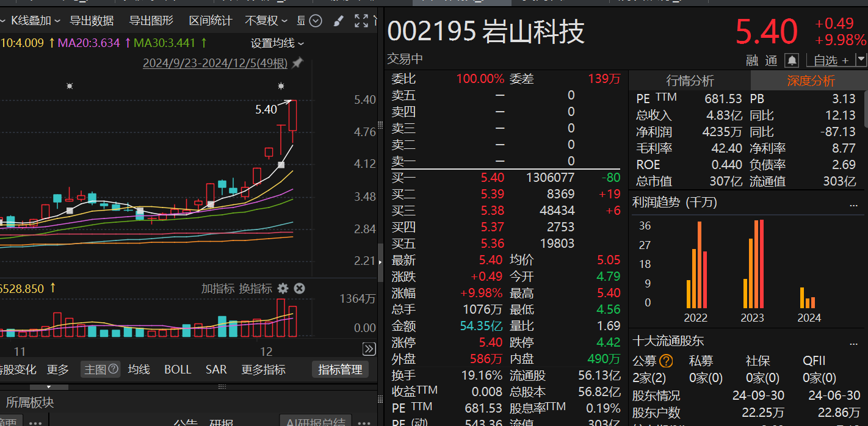
Task: Click the 指标管理 indicator management button
Action: click(341, 369)
